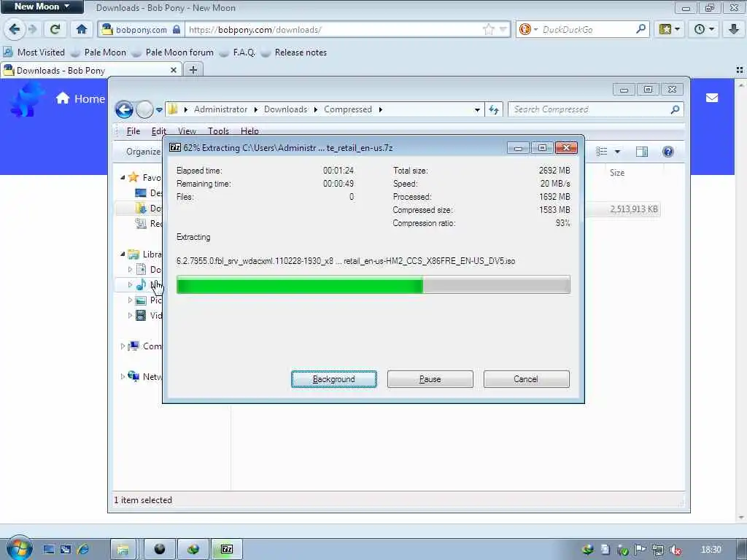
Task: Click the DuckDuckGo search magnifier icon
Action: point(640,29)
